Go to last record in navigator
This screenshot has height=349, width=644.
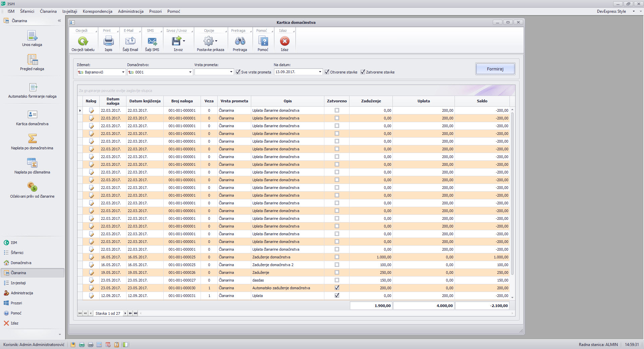click(x=136, y=313)
